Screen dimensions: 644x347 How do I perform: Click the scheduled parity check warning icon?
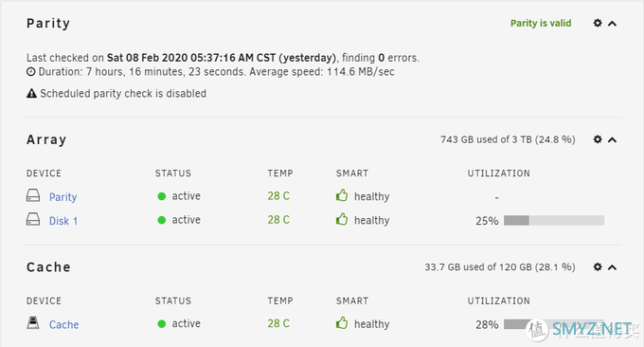pyautogui.click(x=31, y=93)
